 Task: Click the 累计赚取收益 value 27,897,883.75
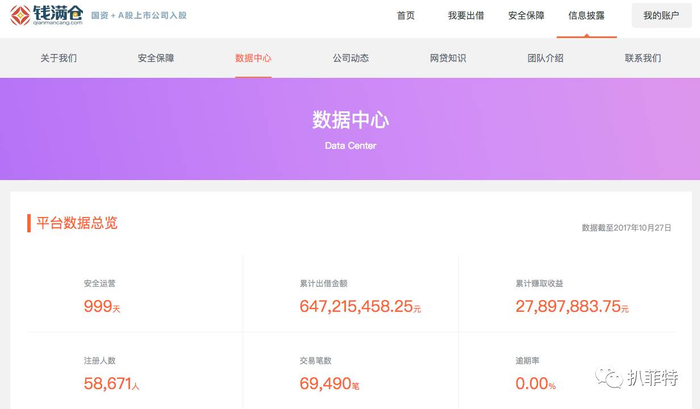click(568, 307)
